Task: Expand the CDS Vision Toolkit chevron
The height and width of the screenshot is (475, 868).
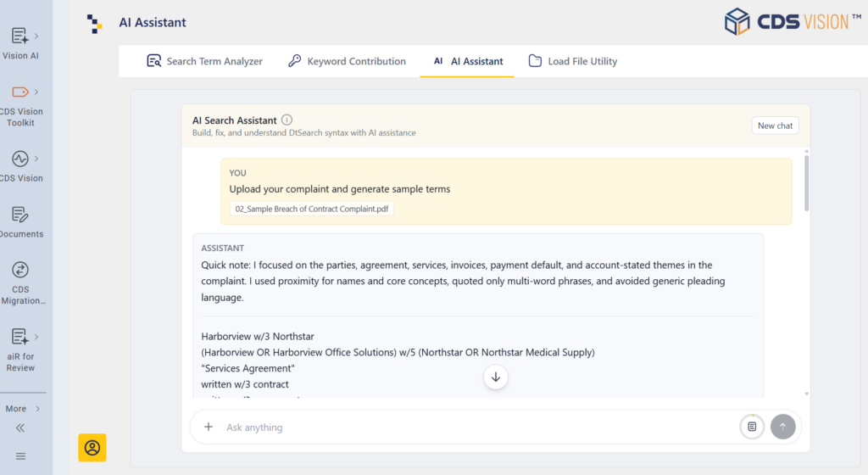Action: click(36, 92)
